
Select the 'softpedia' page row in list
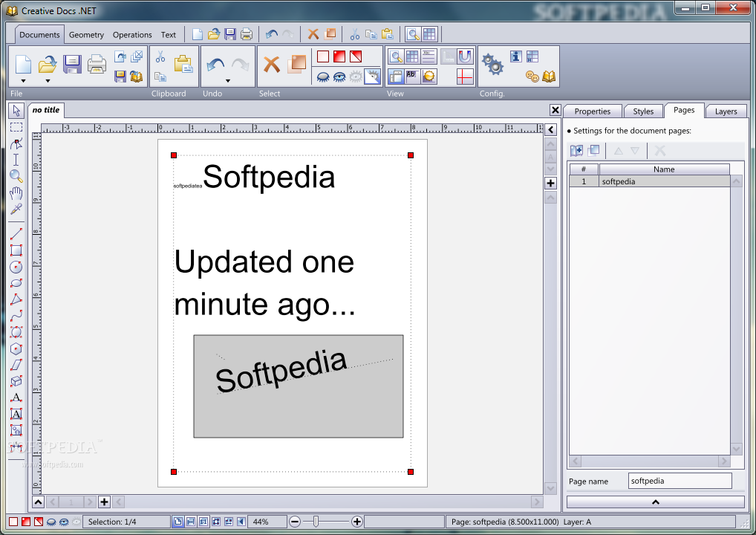(x=650, y=181)
